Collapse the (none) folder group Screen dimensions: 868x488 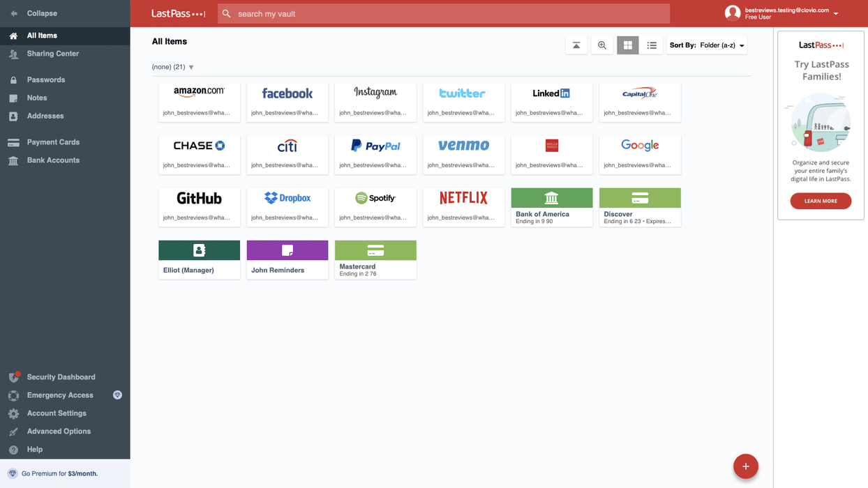(x=190, y=67)
